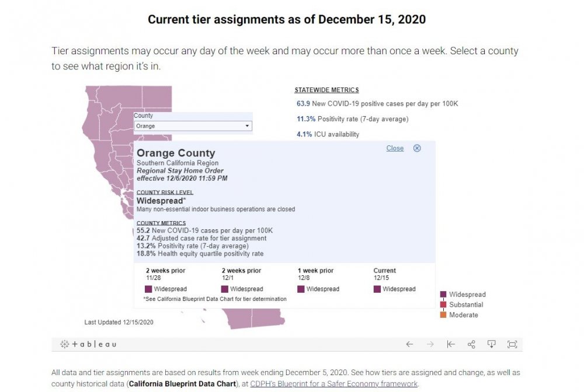
Task: Enter fullscreen with the expand icon
Action: point(512,344)
